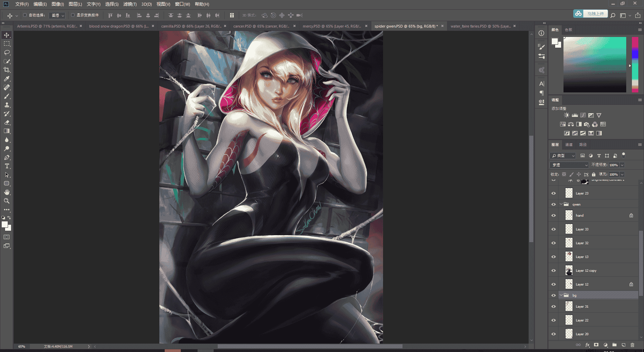The height and width of the screenshot is (352, 644).
Task: Collapse the bg layer group
Action: tap(561, 295)
